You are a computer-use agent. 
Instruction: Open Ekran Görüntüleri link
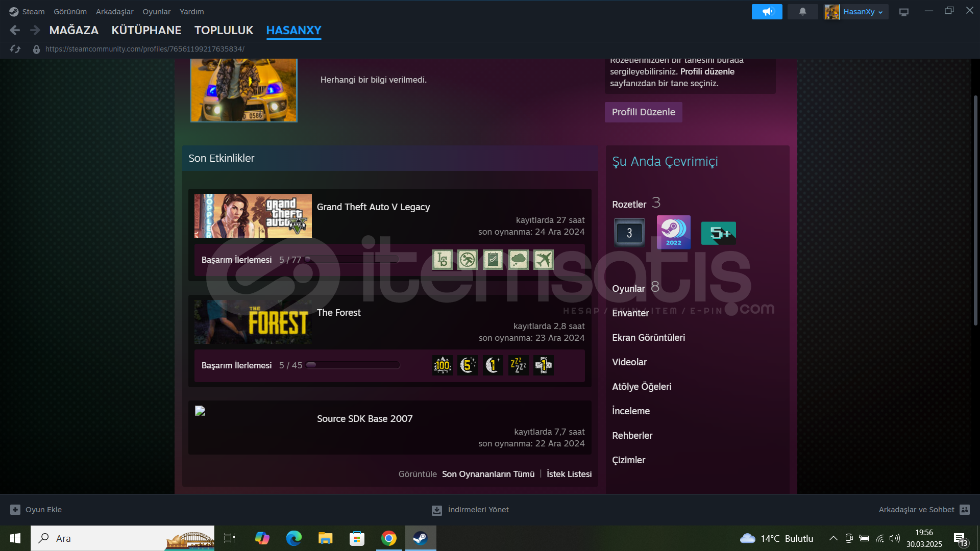click(648, 337)
